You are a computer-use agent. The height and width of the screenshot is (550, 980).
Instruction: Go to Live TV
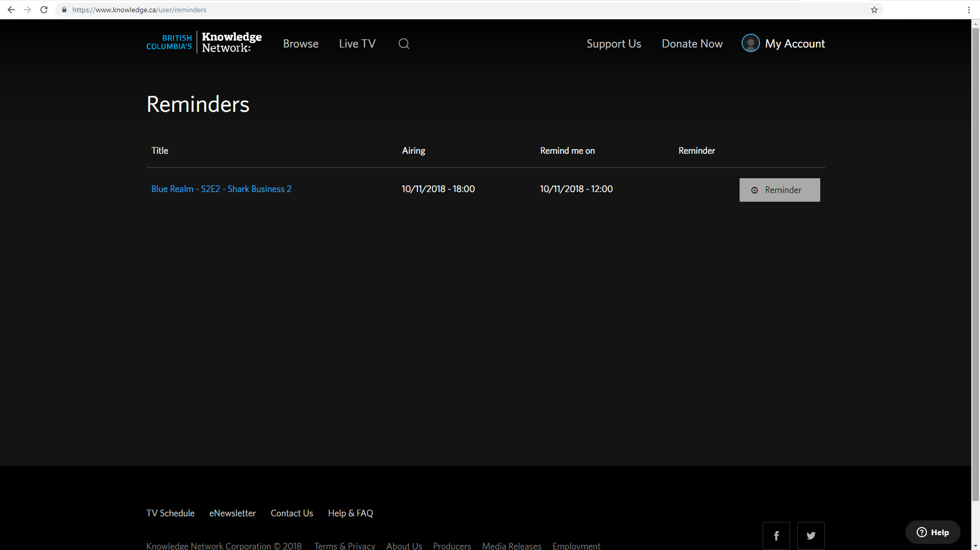[357, 44]
